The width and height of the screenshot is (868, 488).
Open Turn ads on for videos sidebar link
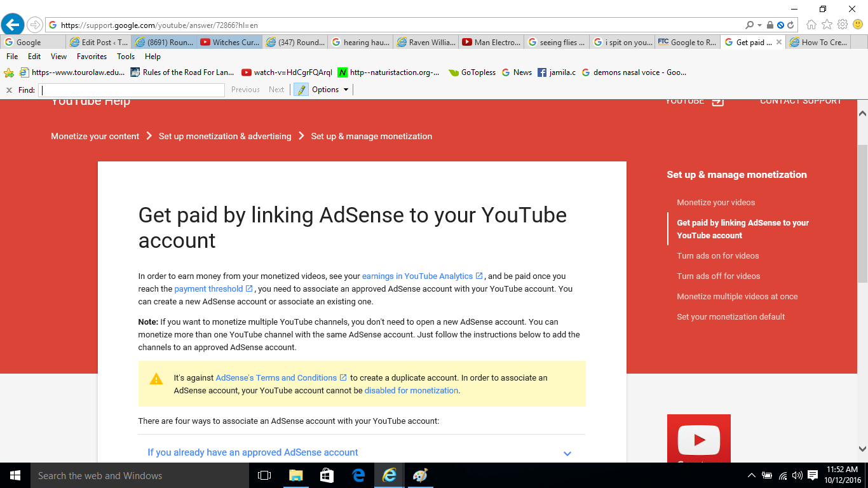tap(718, 255)
